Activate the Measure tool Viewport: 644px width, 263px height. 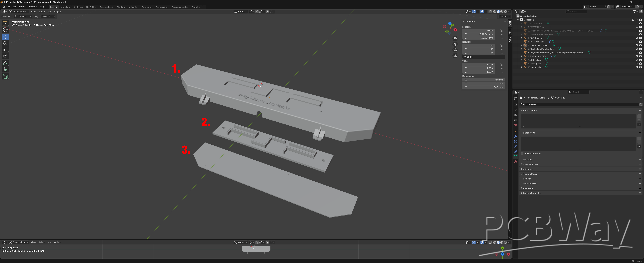5,69
